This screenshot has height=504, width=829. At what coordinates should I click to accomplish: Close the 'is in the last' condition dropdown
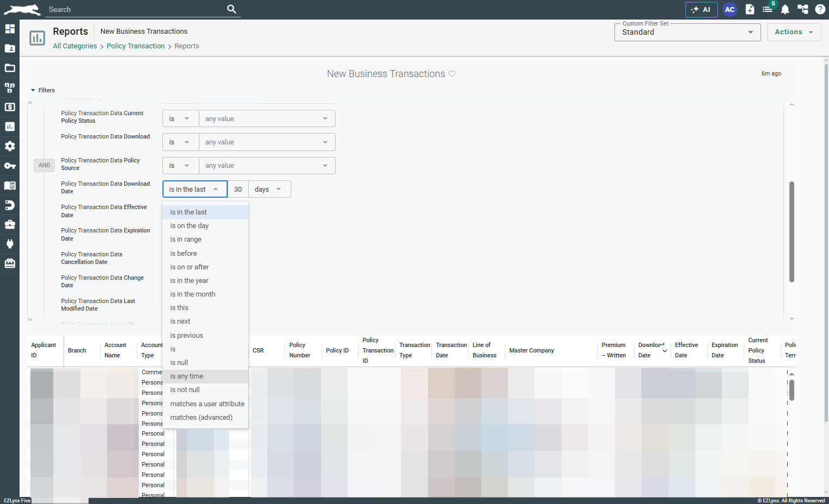[x=194, y=189]
